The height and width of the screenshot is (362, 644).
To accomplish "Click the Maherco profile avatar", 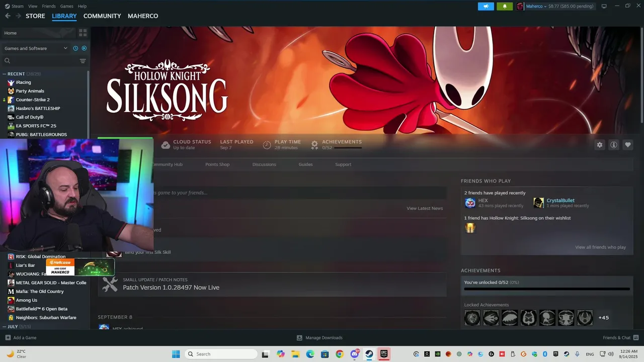I will click(520, 6).
